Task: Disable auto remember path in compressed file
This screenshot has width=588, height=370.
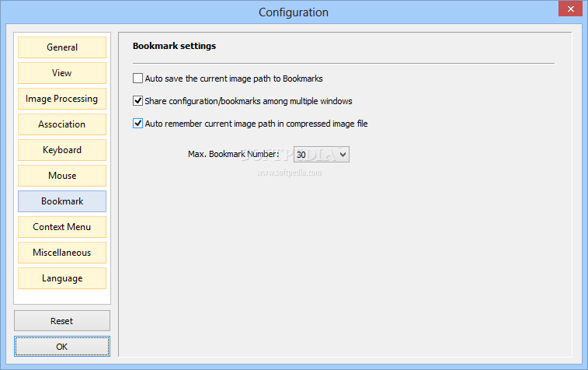Action: pos(137,123)
